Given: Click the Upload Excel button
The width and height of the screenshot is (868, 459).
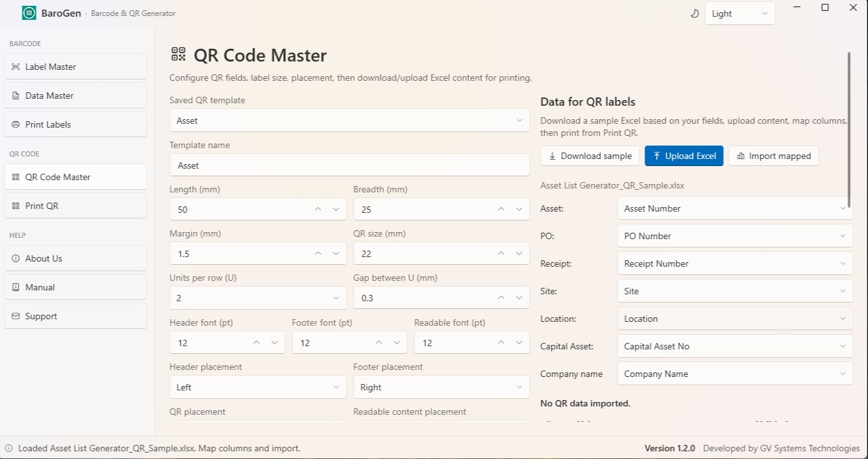Looking at the screenshot, I should (684, 156).
